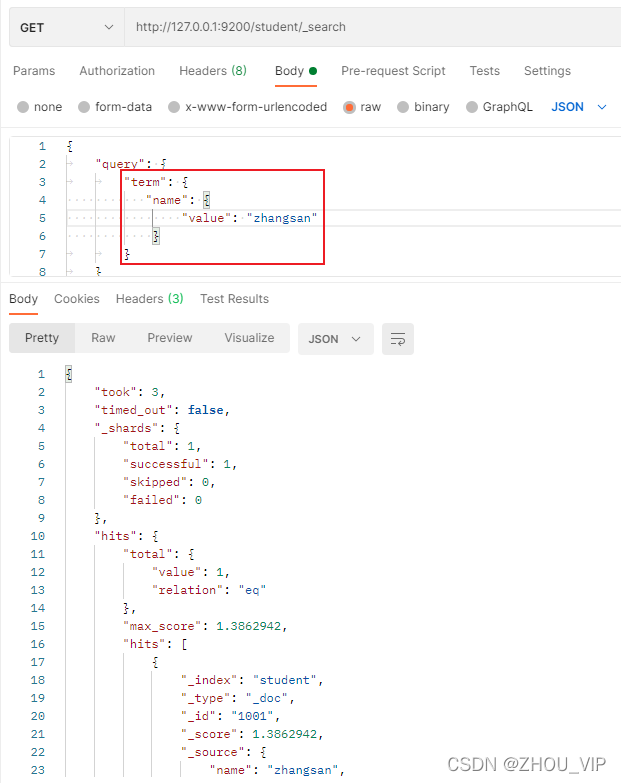Open request Headers (8) tab
The width and height of the screenshot is (621, 783).
213,71
